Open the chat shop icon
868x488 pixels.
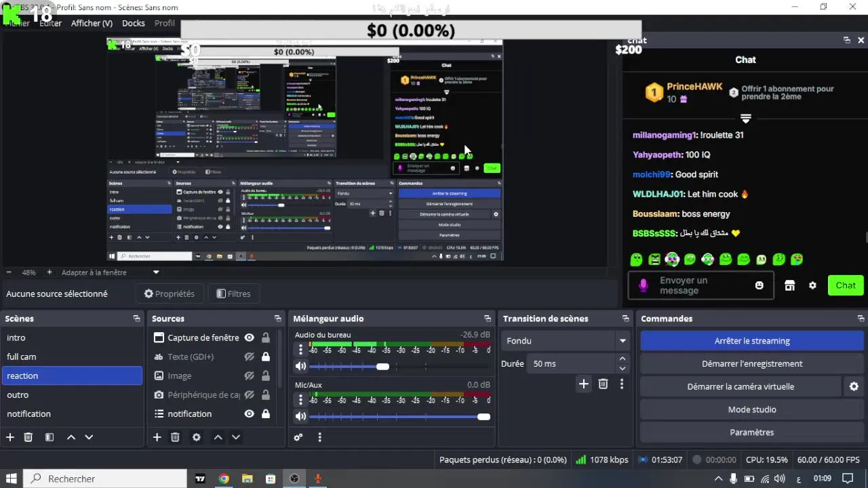pyautogui.click(x=790, y=285)
